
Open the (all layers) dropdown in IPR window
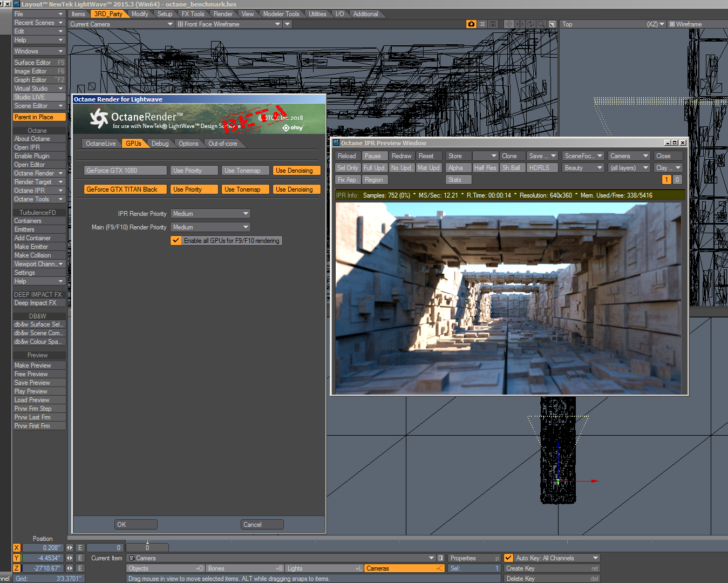click(x=629, y=168)
